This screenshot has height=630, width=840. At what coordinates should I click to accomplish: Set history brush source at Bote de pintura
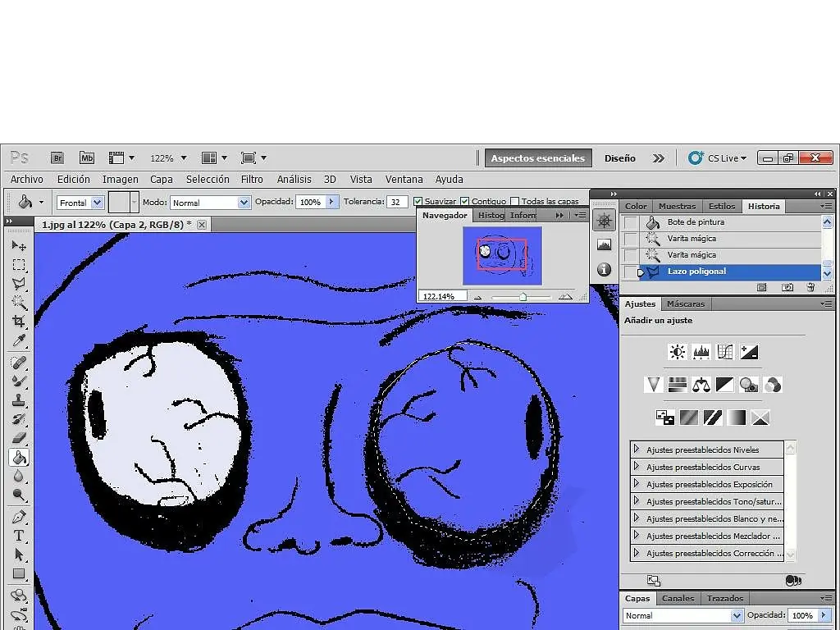631,222
